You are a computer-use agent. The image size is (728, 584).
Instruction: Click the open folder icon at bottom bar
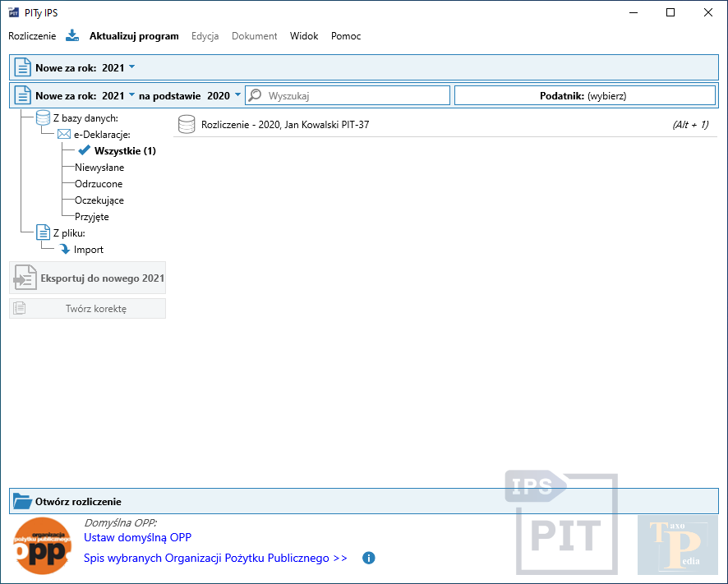click(x=22, y=501)
